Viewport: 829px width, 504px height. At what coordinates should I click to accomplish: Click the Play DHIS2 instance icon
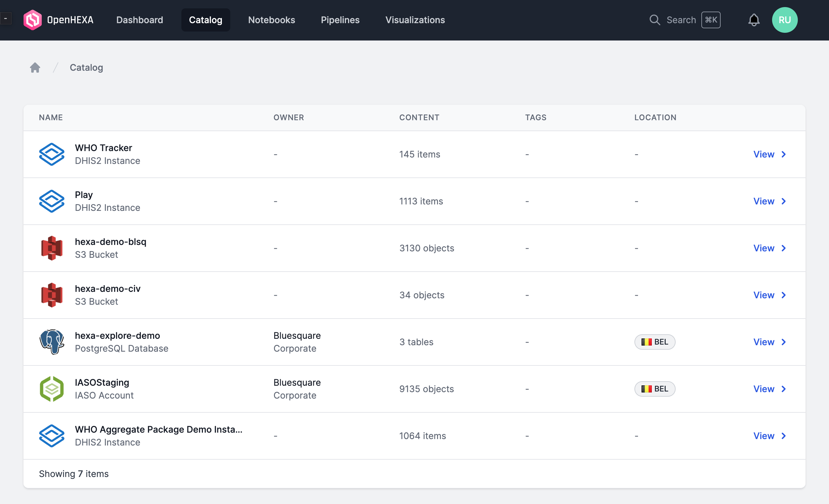[51, 201]
